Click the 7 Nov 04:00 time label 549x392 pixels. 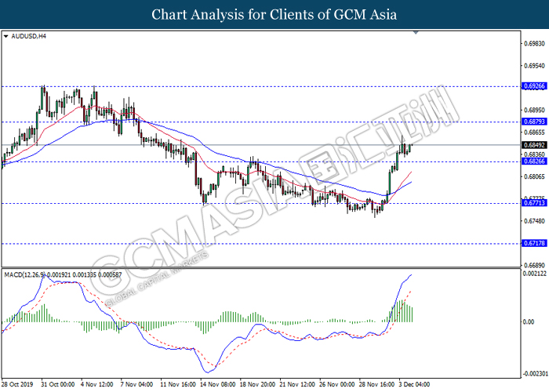pos(136,384)
